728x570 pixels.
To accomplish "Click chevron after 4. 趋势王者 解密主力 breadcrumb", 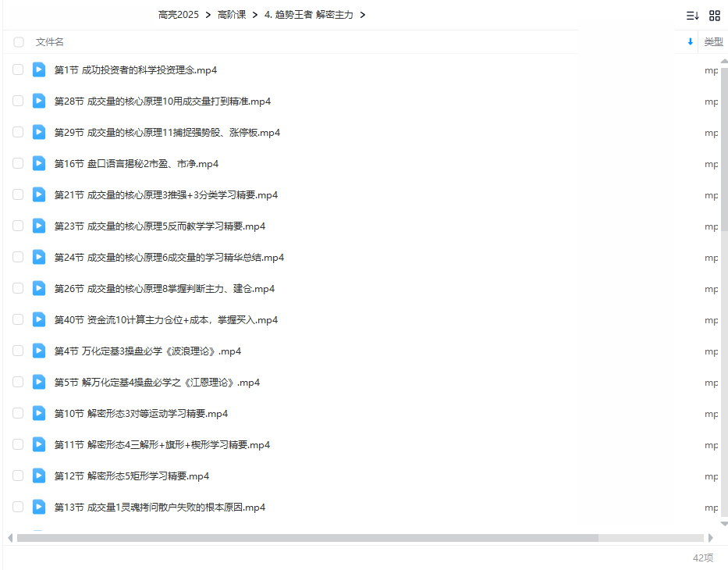I will click(363, 15).
